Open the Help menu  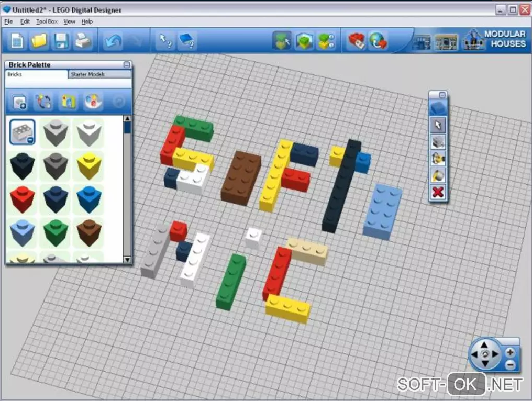tap(87, 21)
